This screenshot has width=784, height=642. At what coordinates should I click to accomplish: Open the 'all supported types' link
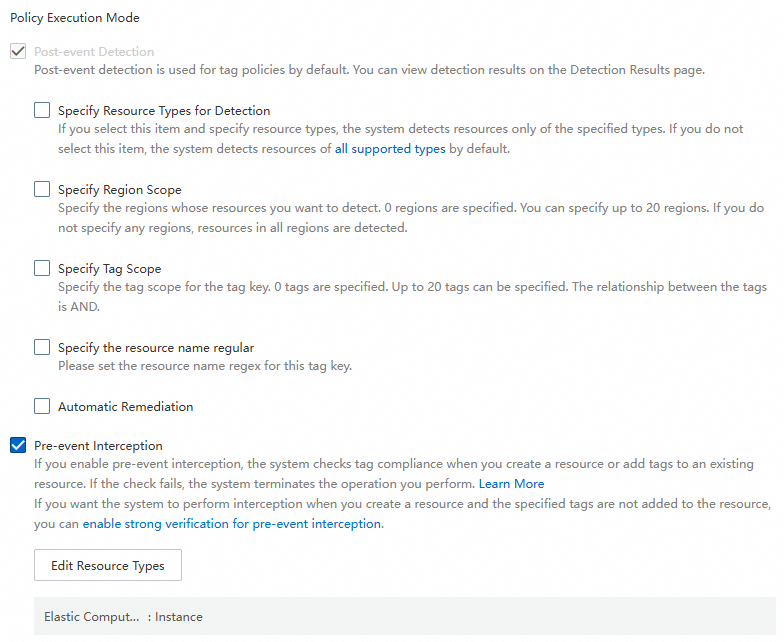click(x=390, y=149)
